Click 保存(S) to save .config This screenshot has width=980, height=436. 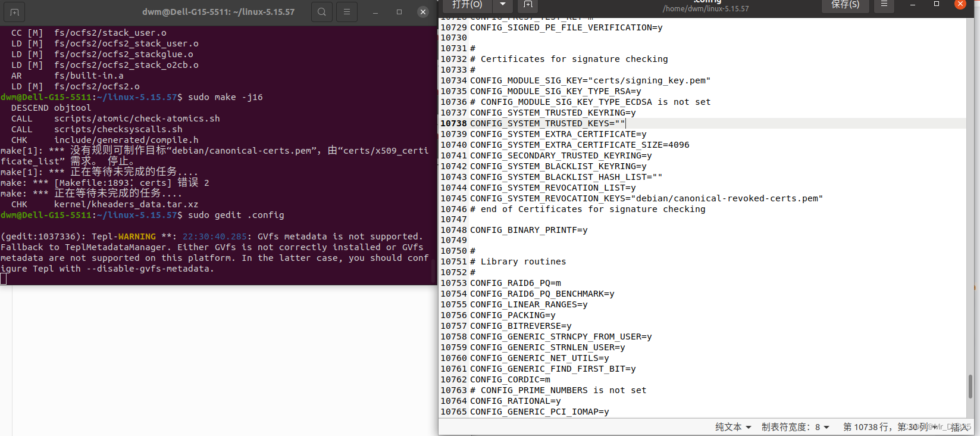(x=845, y=5)
